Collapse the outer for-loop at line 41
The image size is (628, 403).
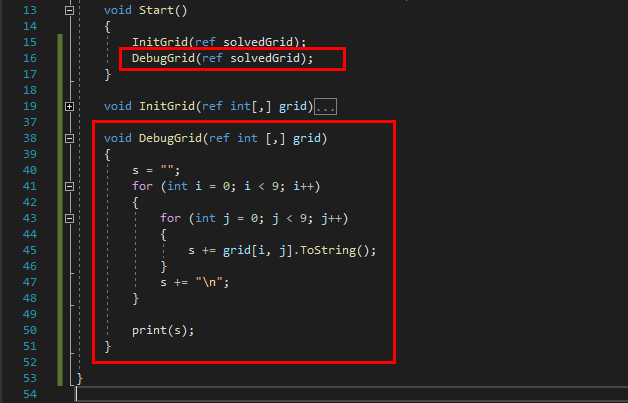(69, 187)
